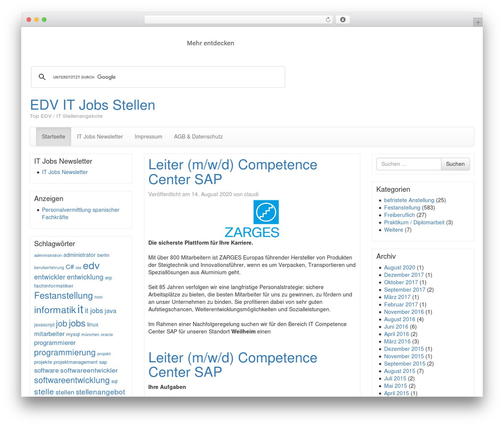
Task: Open the September 2017 archive
Action: (x=405, y=290)
